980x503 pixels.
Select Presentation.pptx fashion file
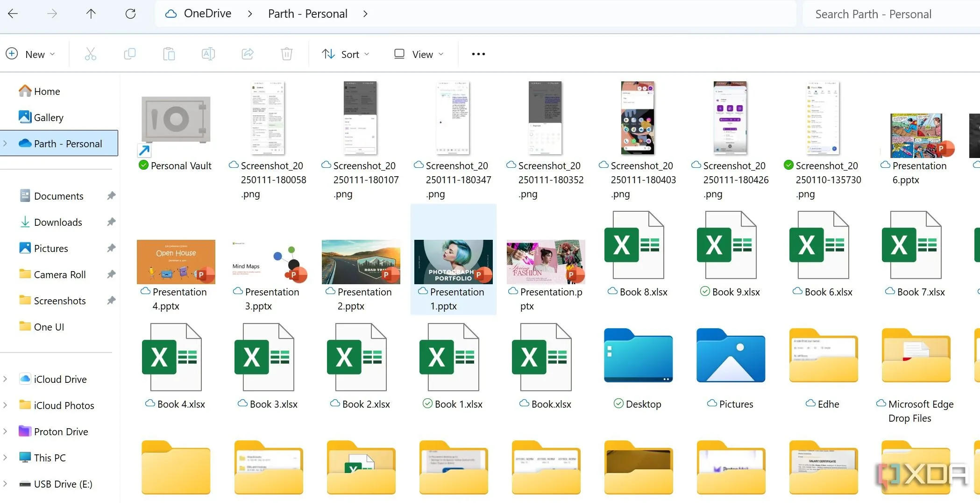click(546, 262)
